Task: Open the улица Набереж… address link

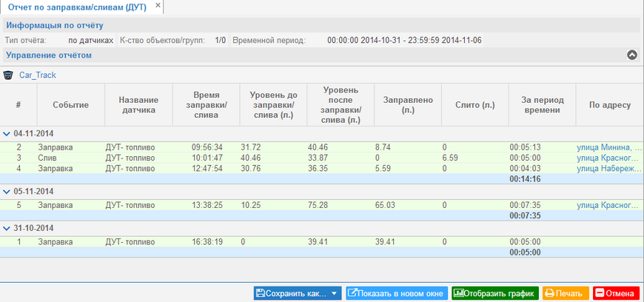Action: coord(609,169)
